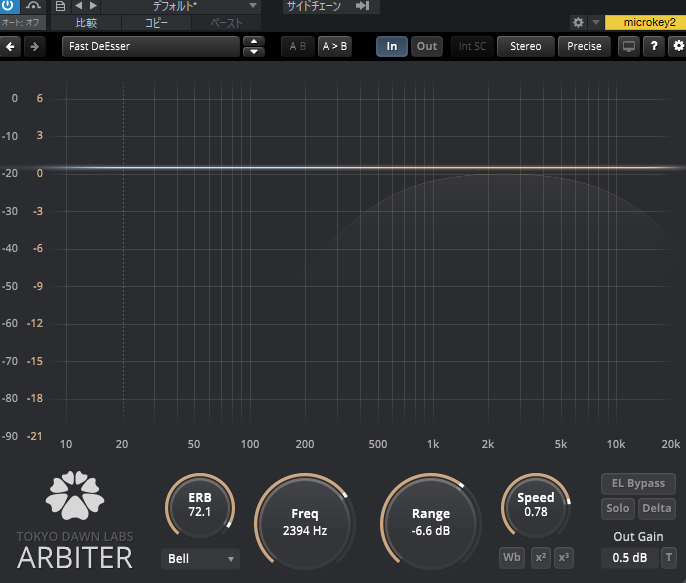Open the Fast DeEsser preset dropdown
The image size is (686, 583).
click(150, 46)
